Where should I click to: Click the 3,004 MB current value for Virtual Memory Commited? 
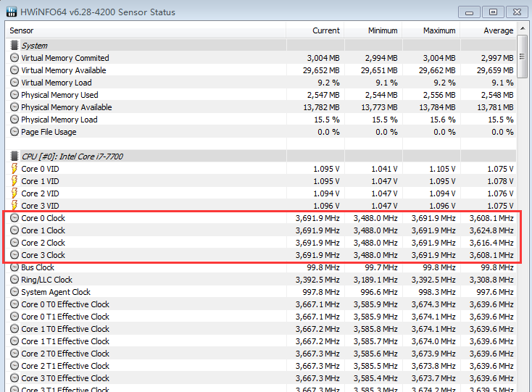[323, 58]
